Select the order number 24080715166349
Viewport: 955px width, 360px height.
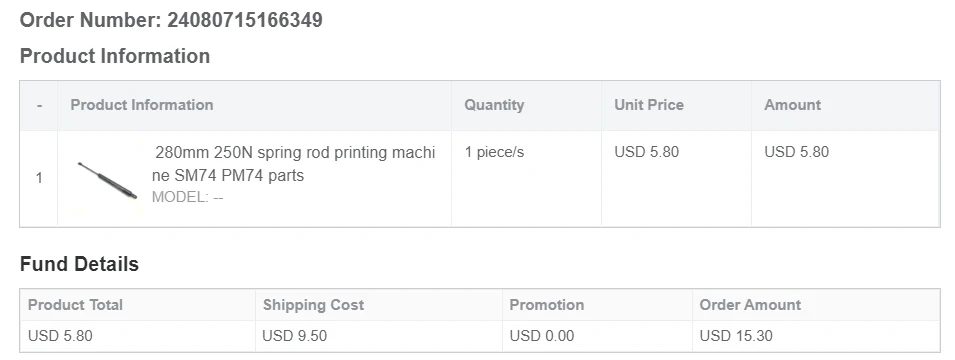[x=245, y=20]
